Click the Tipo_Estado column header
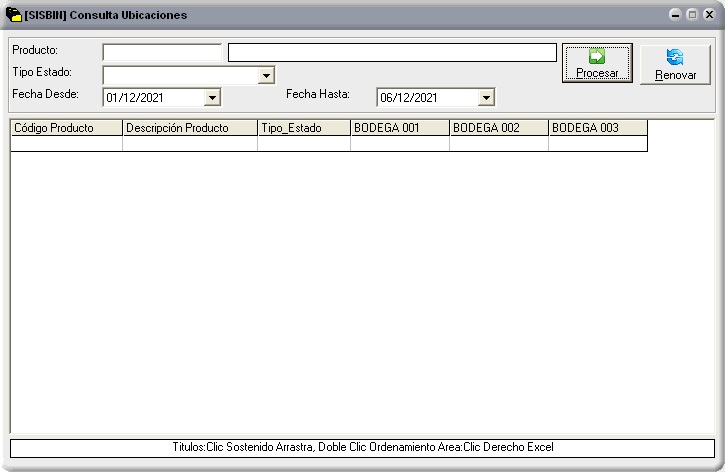 [x=303, y=128]
